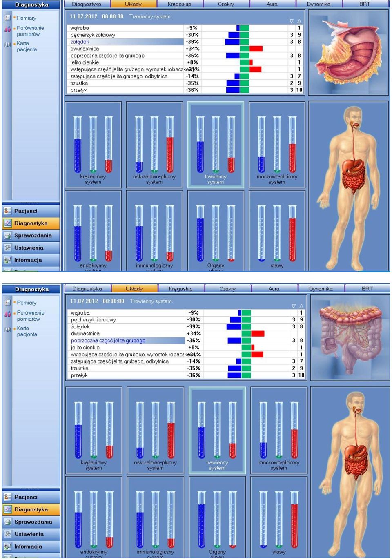The width and height of the screenshot is (392, 560).
Task: Select oskrzelowo-płucny system panel in upper window
Action: (x=154, y=145)
